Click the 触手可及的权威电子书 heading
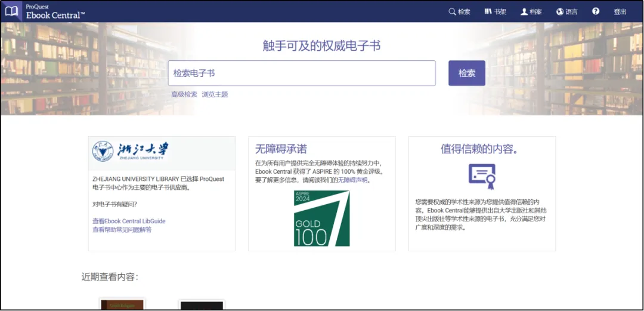644x311 pixels. [x=321, y=45]
